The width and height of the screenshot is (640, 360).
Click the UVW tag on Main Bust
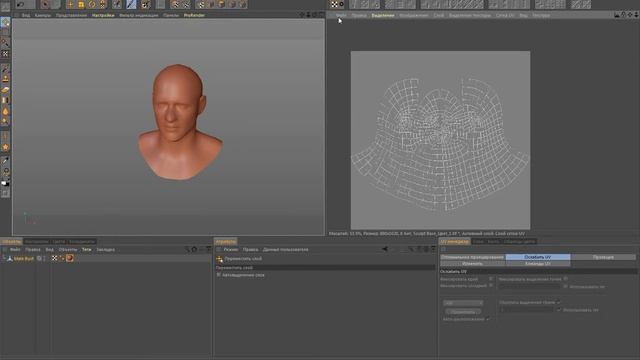point(55,258)
